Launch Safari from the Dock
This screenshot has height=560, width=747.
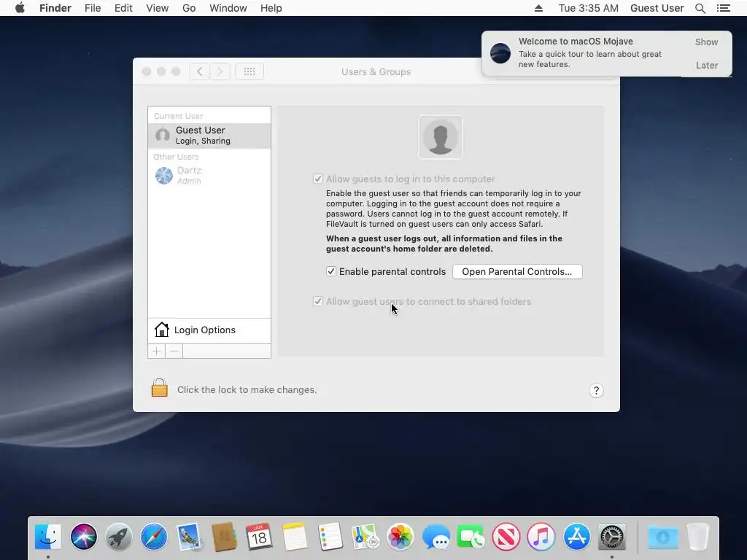click(x=154, y=537)
